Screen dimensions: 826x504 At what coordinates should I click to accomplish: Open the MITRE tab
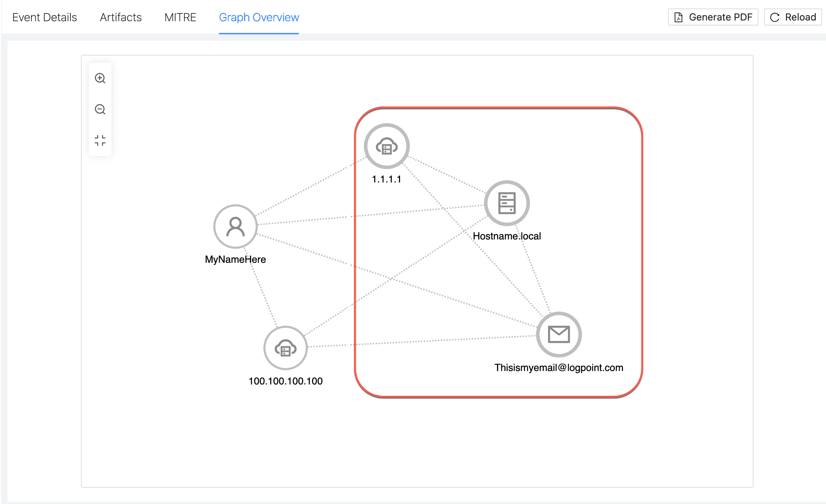click(180, 17)
